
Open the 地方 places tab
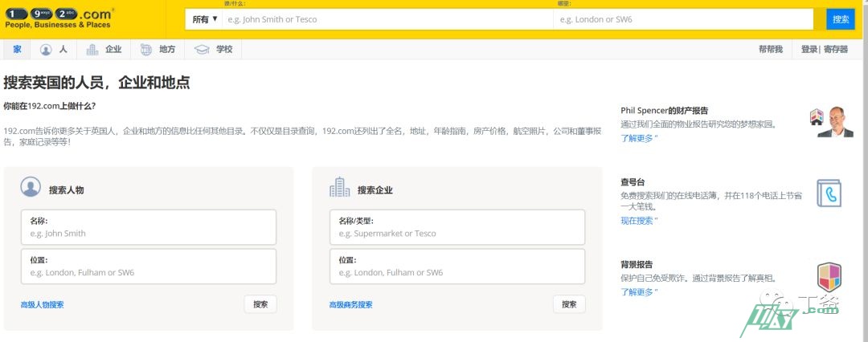click(158, 49)
